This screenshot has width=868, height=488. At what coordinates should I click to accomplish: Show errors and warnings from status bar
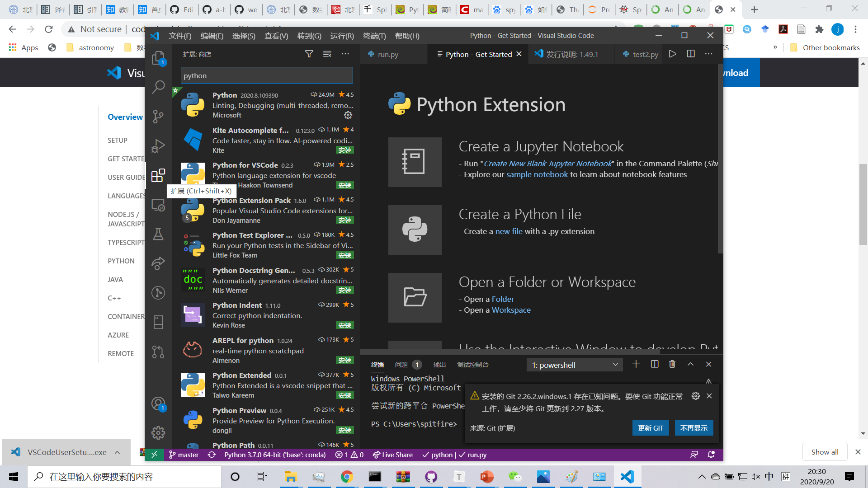pos(349,455)
